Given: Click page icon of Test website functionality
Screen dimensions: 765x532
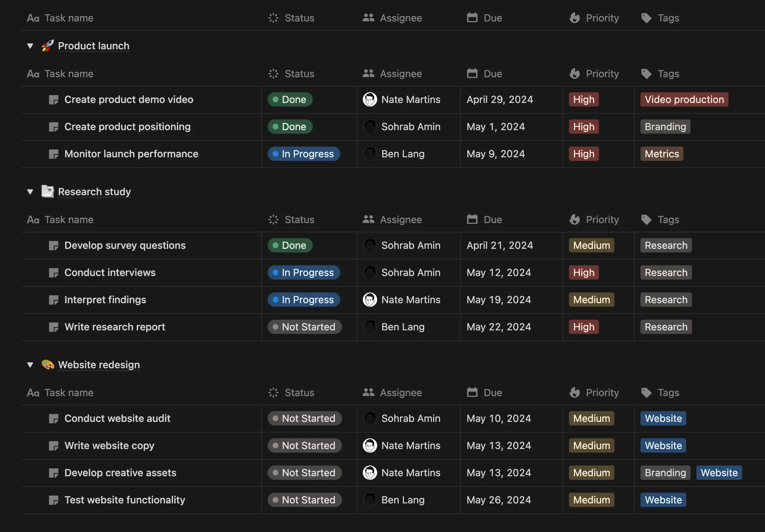Looking at the screenshot, I should tap(54, 500).
